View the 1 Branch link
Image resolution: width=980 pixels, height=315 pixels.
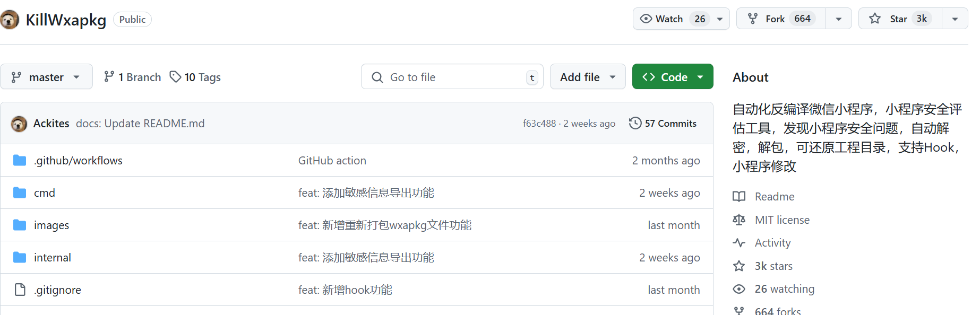pyautogui.click(x=133, y=77)
